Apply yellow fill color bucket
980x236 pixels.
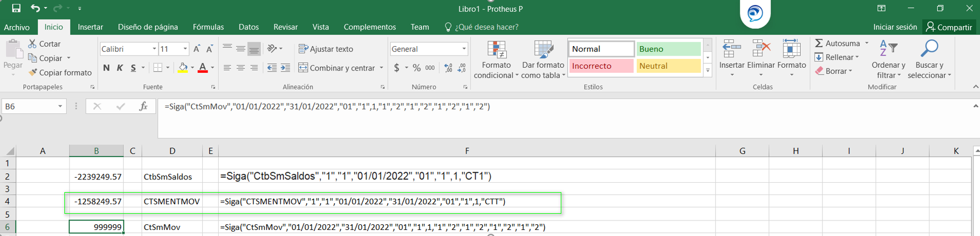click(x=183, y=68)
